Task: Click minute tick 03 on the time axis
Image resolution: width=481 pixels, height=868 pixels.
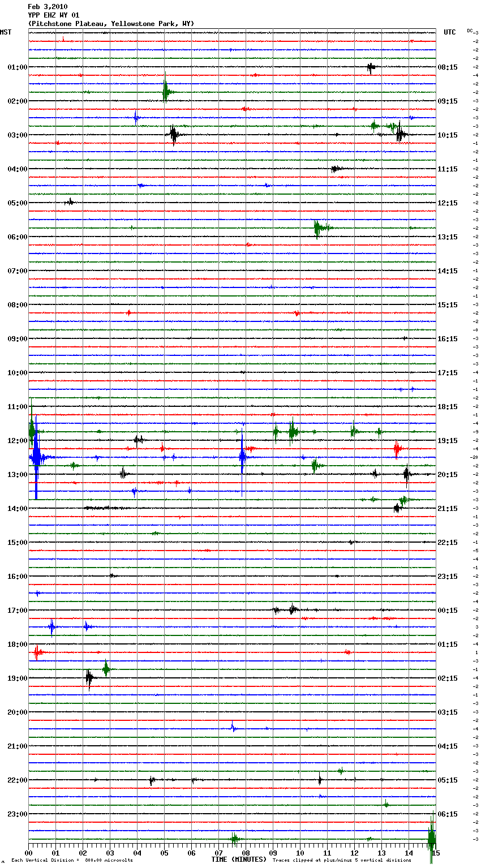Action: [110, 853]
